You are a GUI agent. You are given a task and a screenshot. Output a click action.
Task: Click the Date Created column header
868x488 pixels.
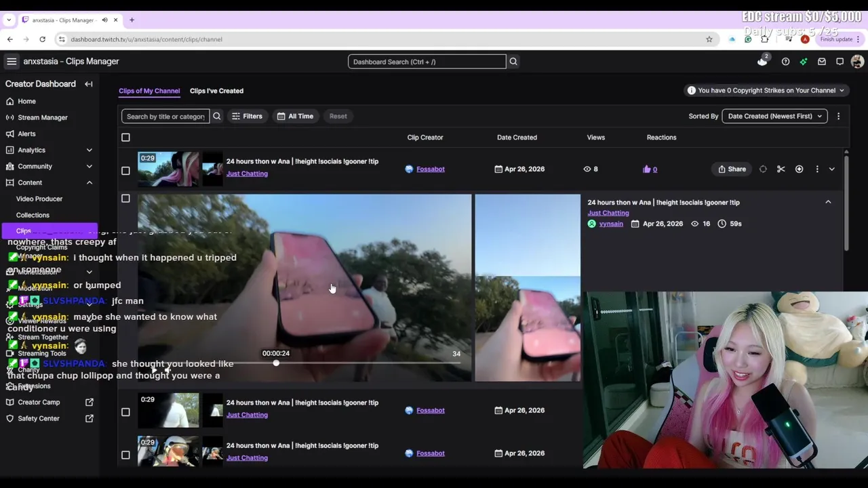click(517, 138)
